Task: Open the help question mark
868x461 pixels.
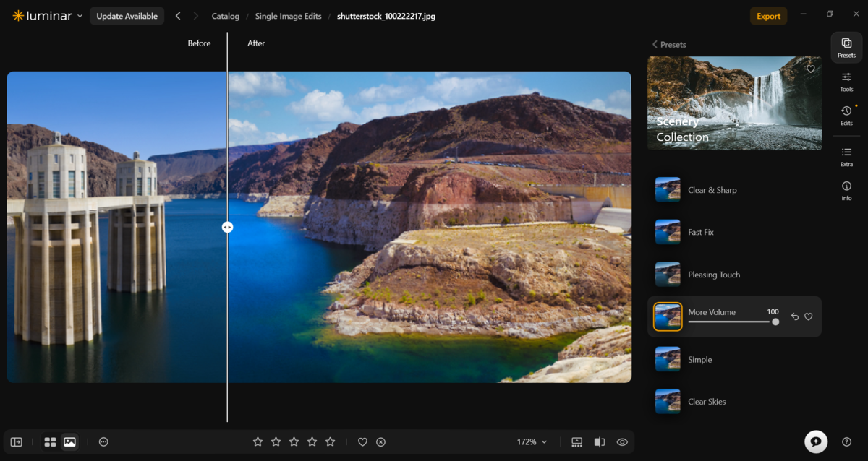Action: pyautogui.click(x=846, y=441)
